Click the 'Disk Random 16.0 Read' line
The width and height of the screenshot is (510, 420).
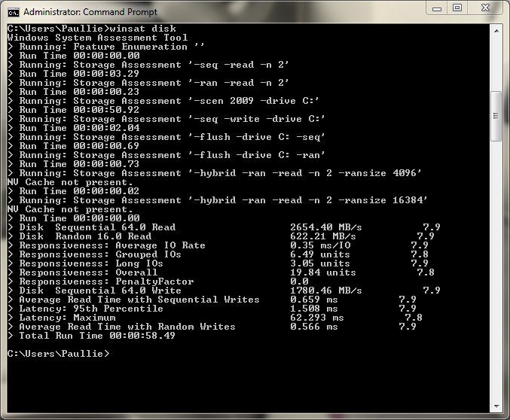click(85, 236)
